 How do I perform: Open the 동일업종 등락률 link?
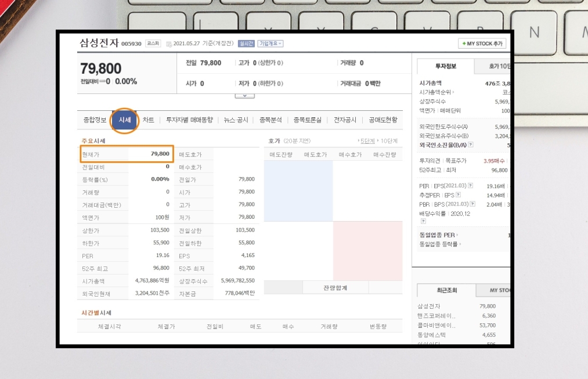coord(440,244)
